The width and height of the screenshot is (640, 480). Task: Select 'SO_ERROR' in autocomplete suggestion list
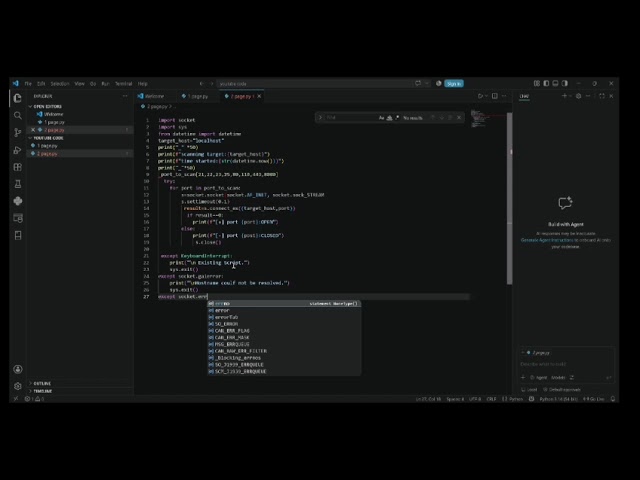[x=284, y=324]
